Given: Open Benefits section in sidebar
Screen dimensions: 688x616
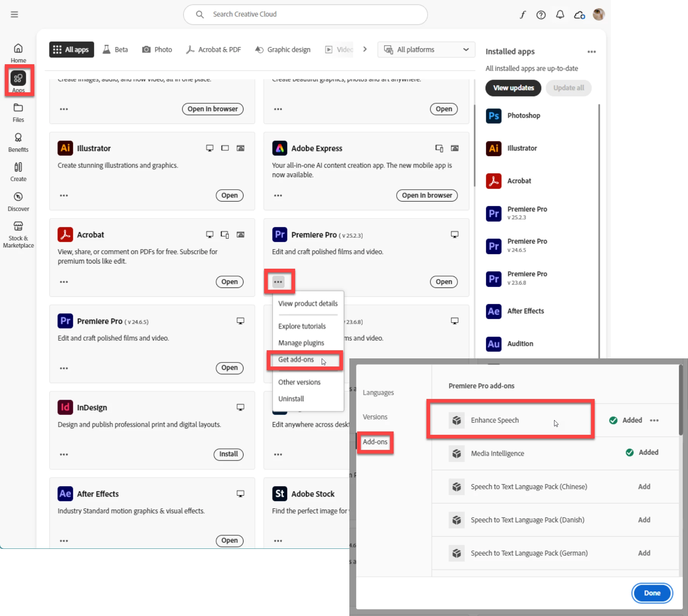Looking at the screenshot, I should tap(18, 142).
